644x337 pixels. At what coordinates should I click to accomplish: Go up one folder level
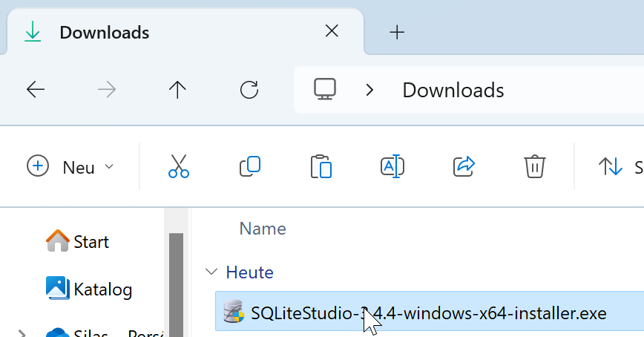pyautogui.click(x=177, y=91)
